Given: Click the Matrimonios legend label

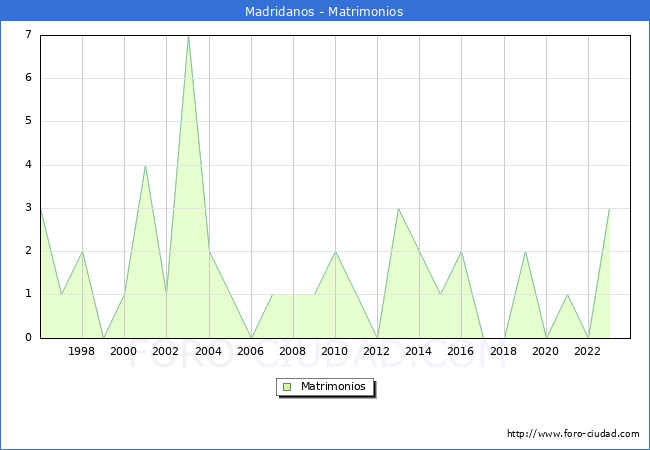Looking at the screenshot, I should click(333, 386).
